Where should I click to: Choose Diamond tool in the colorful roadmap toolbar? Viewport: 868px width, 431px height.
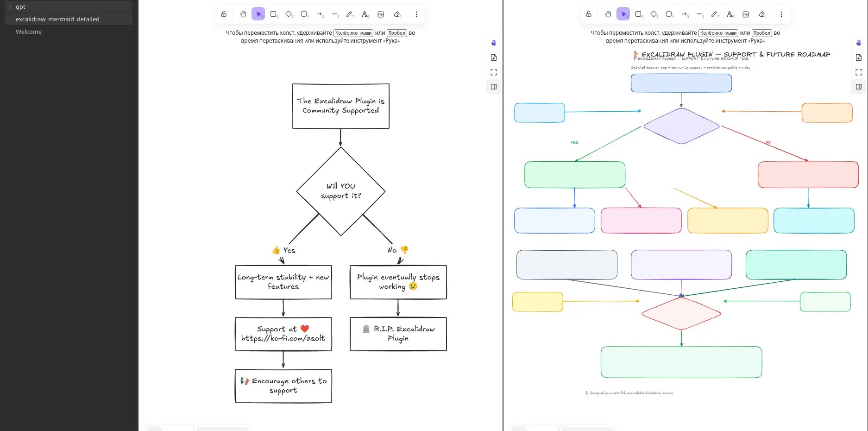[x=654, y=14]
